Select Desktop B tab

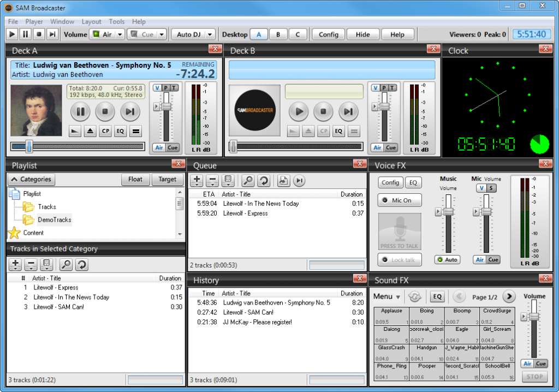[x=278, y=34]
